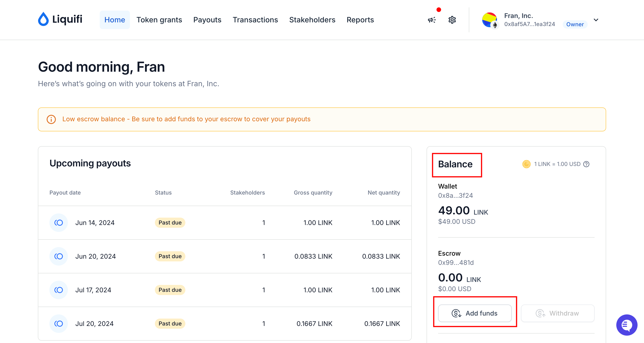Click the payout icon for Jun 20, 2024

point(58,256)
